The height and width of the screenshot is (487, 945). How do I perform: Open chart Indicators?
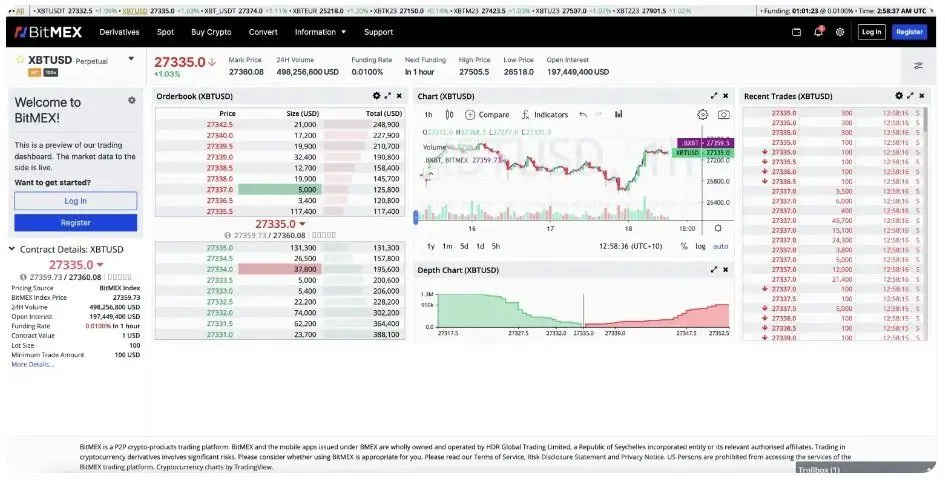click(545, 115)
